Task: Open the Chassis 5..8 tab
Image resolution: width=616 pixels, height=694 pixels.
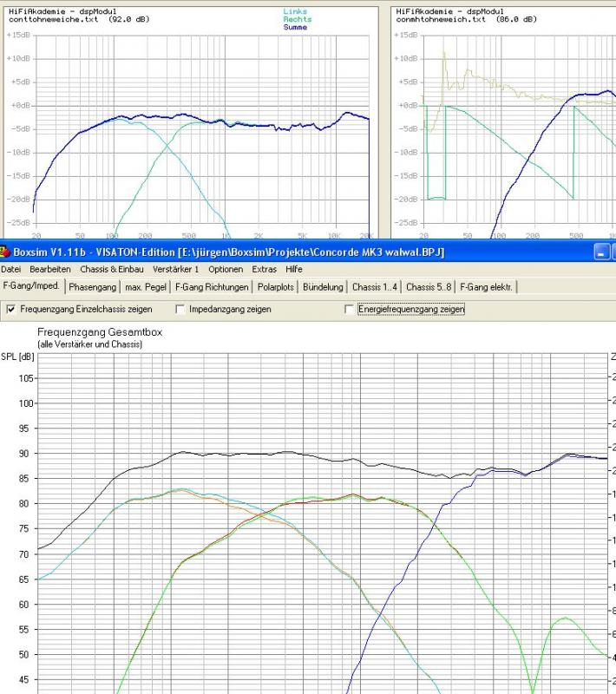Action: click(x=429, y=287)
